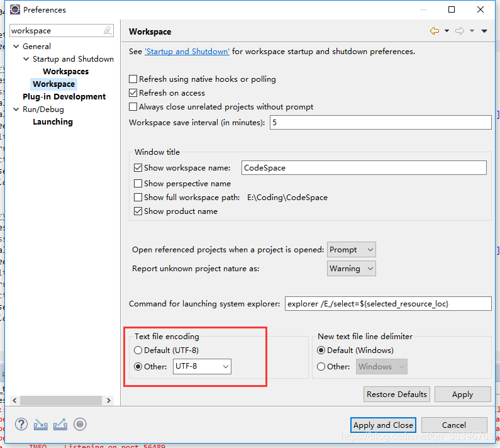
Task: Enable Always close unrelated projects without prompt
Action: 133,106
